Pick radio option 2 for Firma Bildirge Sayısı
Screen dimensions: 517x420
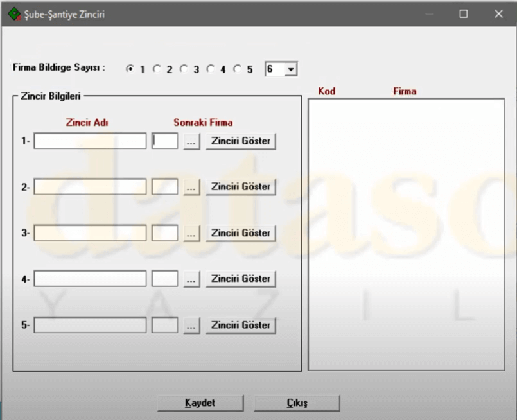[157, 69]
